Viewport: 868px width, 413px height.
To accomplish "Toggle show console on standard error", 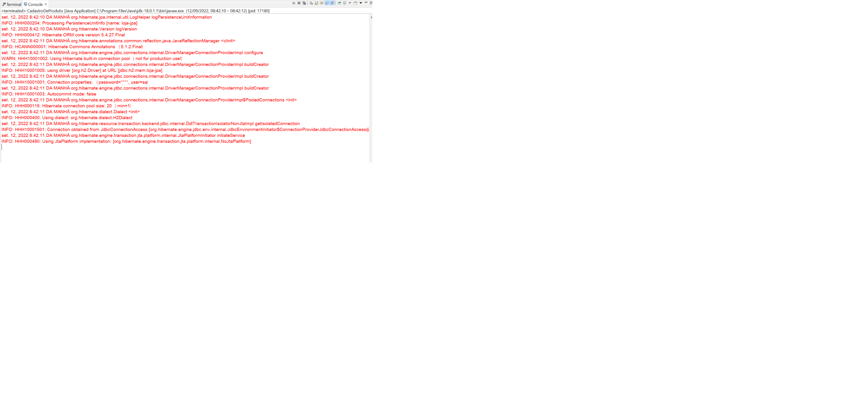I will [x=332, y=3].
